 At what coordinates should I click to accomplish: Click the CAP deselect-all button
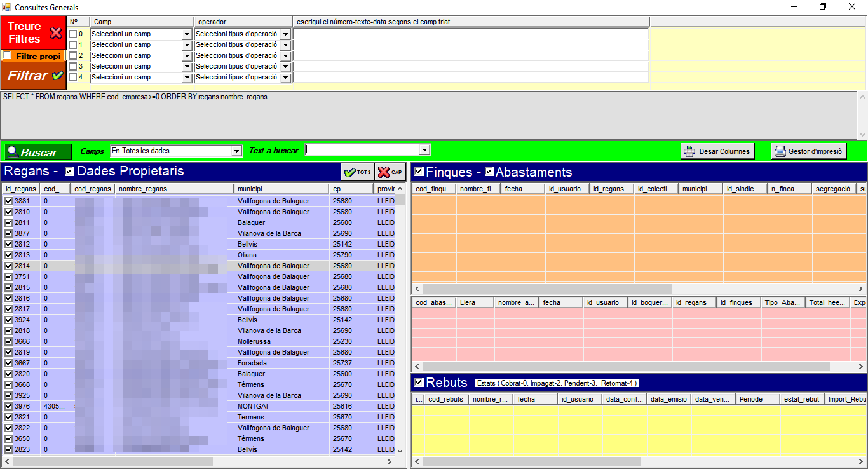pos(390,172)
